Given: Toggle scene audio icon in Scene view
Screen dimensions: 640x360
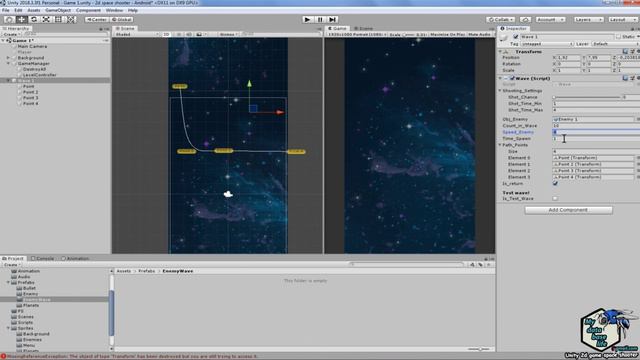Looking at the screenshot, I should tap(189, 34).
